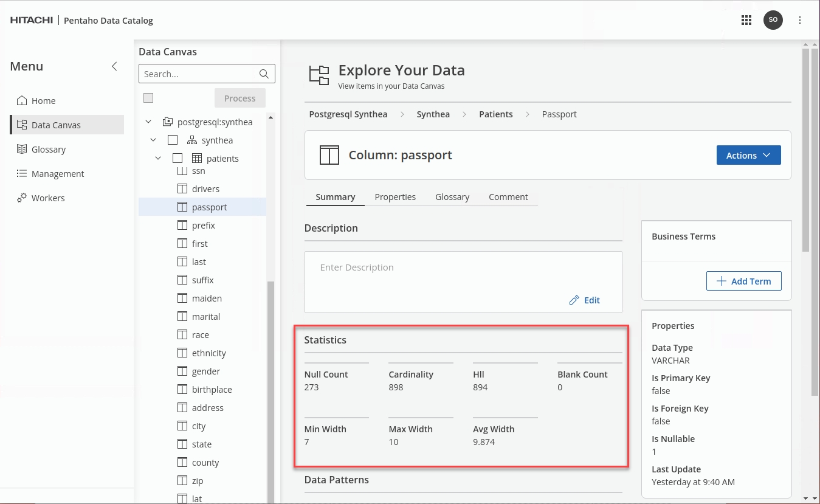Switch to the Comment tab
The width and height of the screenshot is (820, 504).
point(508,197)
